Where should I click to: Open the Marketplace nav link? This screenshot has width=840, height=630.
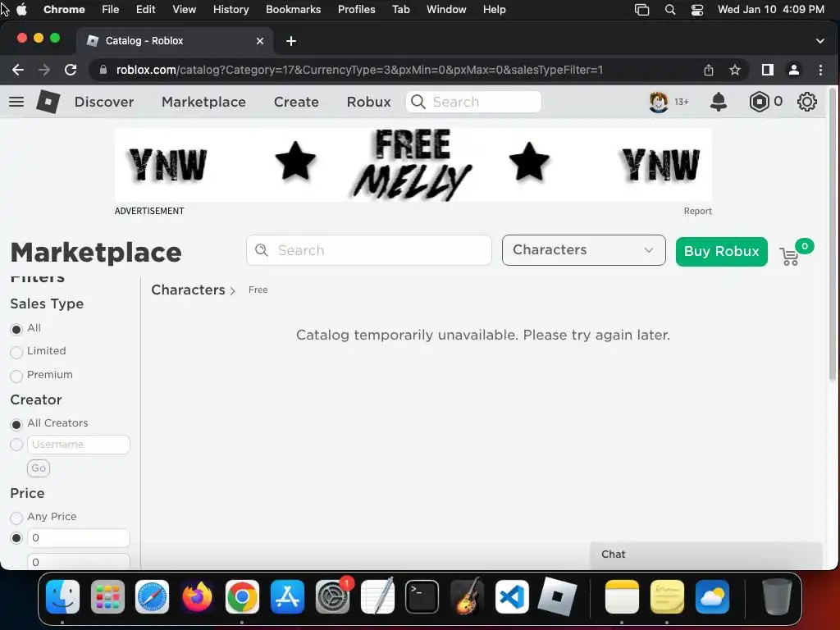(x=203, y=102)
